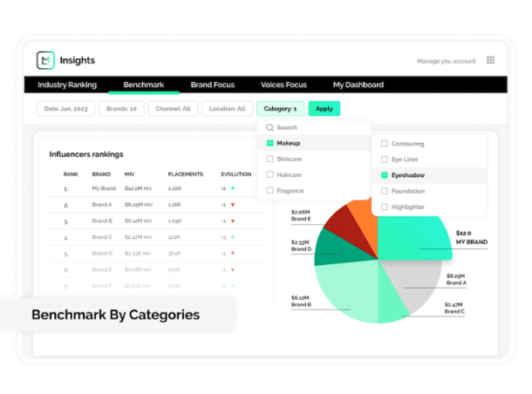Go to the Voices Focus tab
The image size is (532, 394).
click(x=285, y=85)
